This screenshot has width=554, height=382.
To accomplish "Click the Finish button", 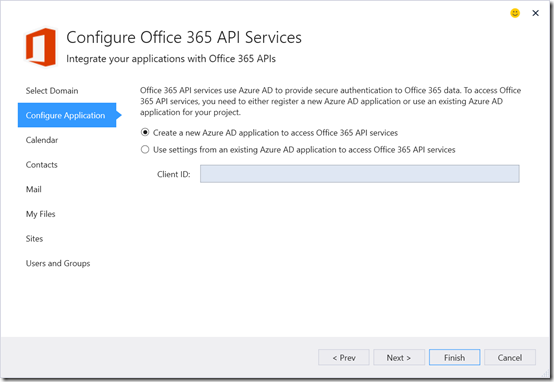I will coord(454,358).
